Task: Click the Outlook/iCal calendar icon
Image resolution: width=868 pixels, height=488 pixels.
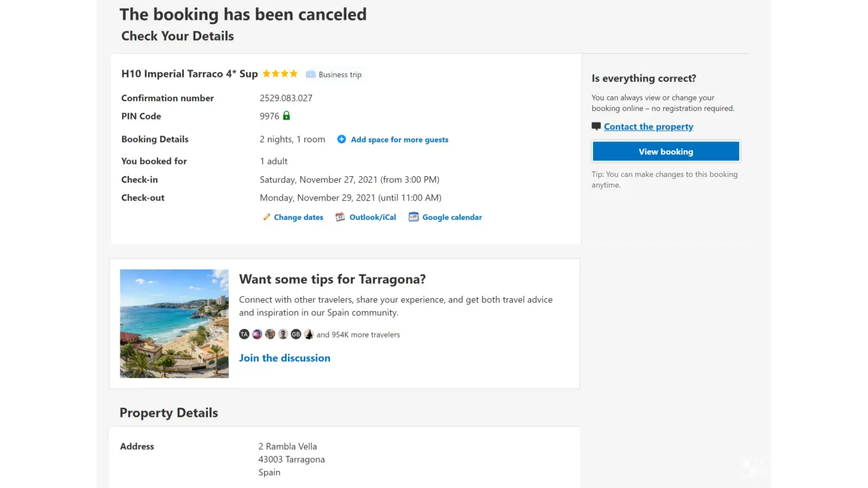Action: coord(340,217)
